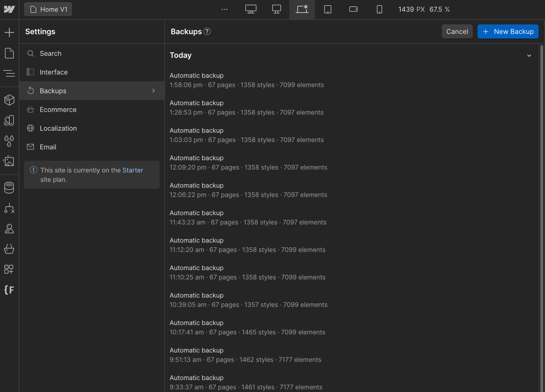The height and width of the screenshot is (392, 545).
Task: Open the Starter plan link
Action: click(x=133, y=170)
